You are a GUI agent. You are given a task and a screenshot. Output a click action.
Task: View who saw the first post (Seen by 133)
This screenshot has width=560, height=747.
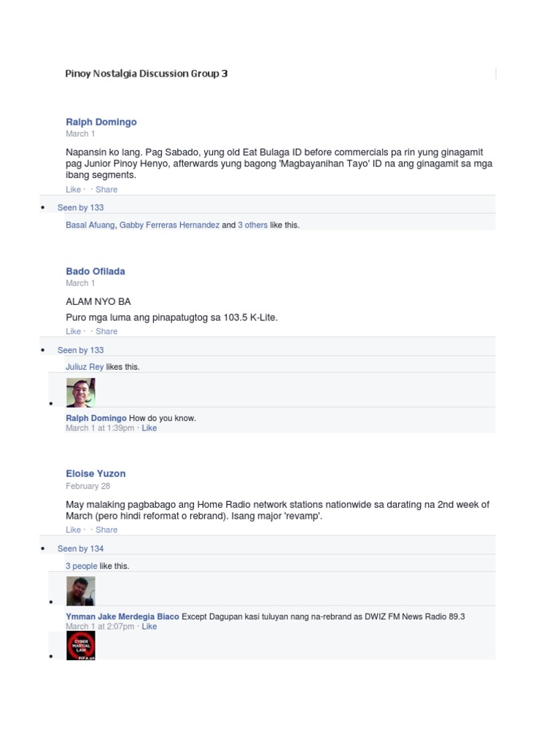80,208
